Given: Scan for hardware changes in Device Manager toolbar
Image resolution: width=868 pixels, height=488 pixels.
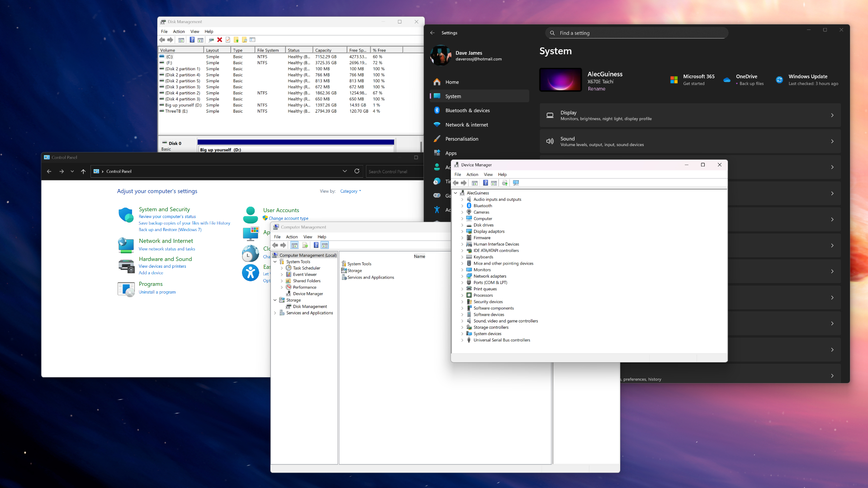Looking at the screenshot, I should pyautogui.click(x=516, y=183).
